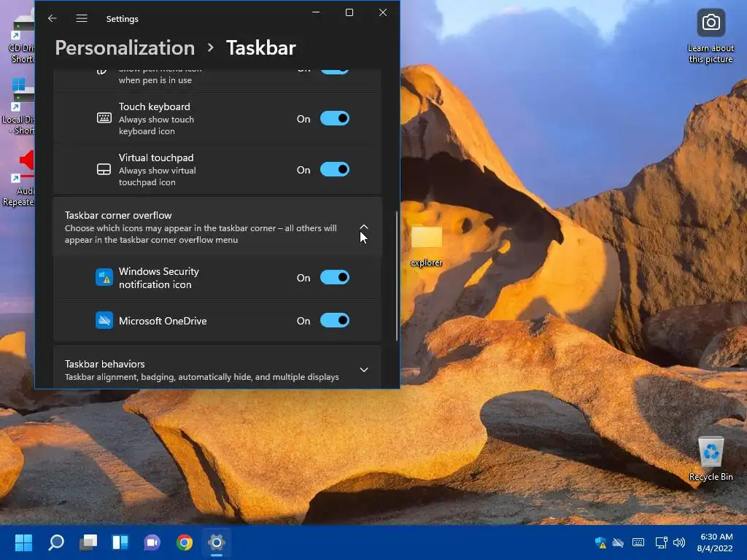Click Windows Security tray icon

[601, 542]
